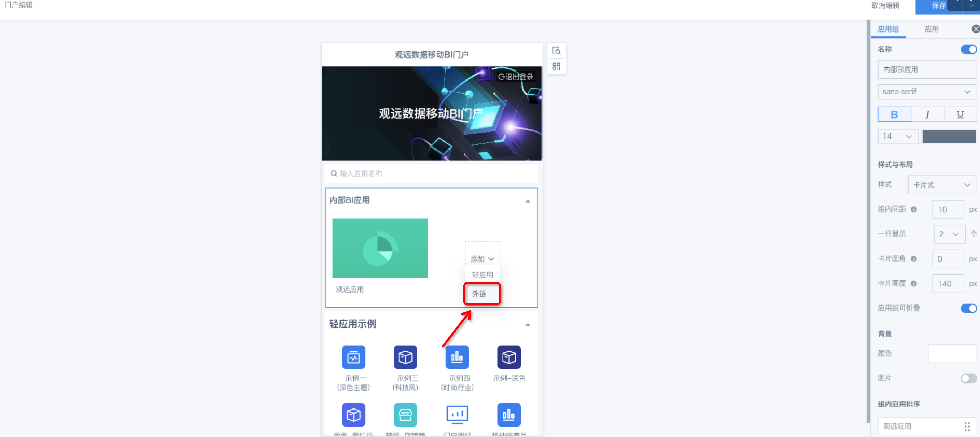Screen dimensions: 980x437
Task: Click the 门户编辑 header text
Action: 18,5
